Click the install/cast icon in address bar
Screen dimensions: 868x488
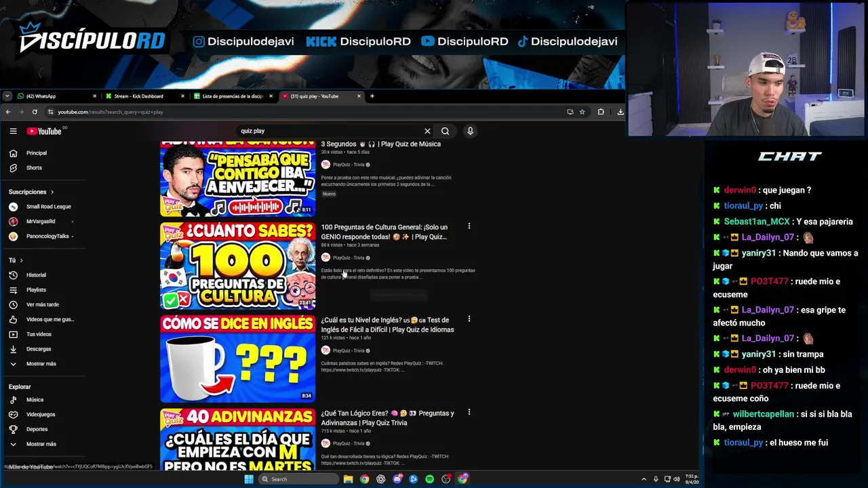click(x=570, y=112)
